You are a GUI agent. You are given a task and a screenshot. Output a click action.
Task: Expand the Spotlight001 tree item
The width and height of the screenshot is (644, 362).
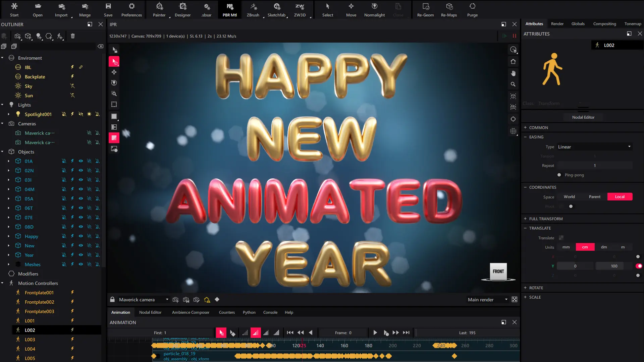(9, 114)
